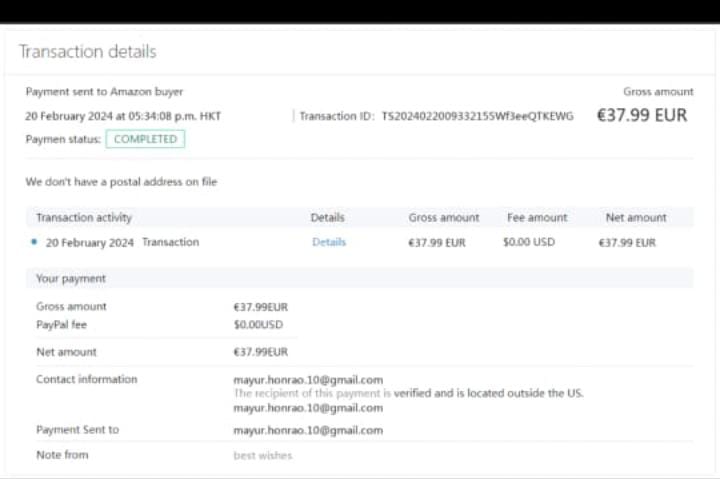The image size is (720, 479).
Task: Click the Contact information label
Action: [x=86, y=379]
